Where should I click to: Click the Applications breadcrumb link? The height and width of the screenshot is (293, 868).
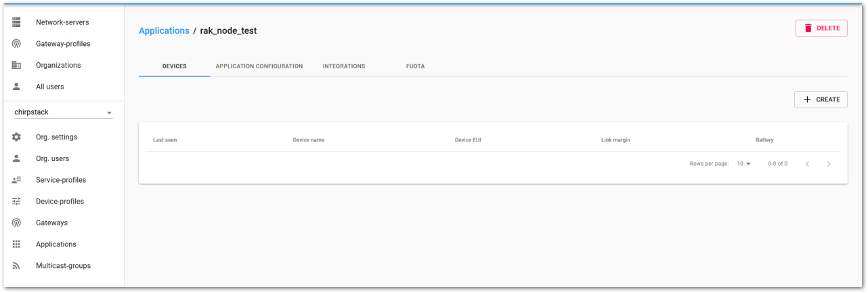click(x=164, y=31)
